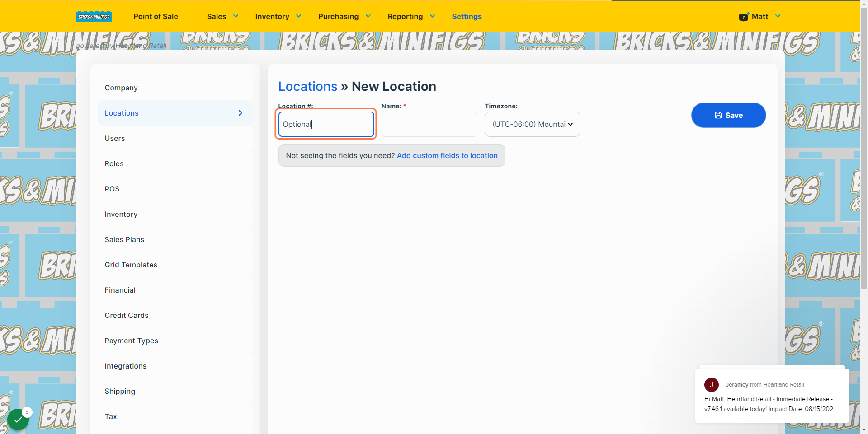The image size is (868, 434).
Task: Focus the Location # input field
Action: coord(326,124)
